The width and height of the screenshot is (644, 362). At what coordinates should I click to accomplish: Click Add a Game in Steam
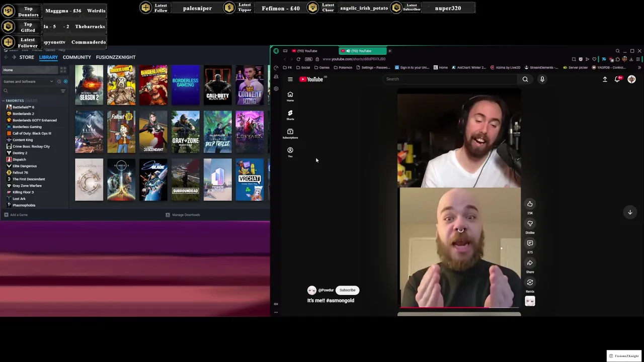16,215
